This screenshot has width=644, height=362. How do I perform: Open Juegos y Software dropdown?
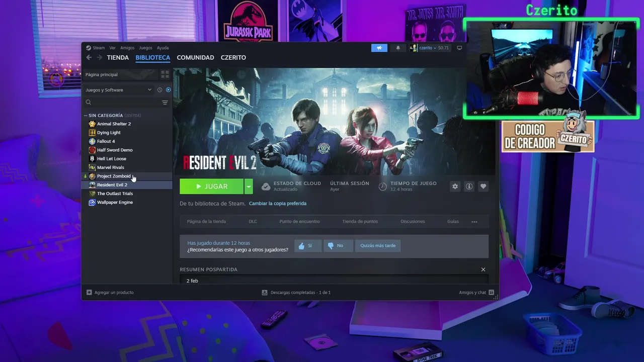[x=119, y=90]
